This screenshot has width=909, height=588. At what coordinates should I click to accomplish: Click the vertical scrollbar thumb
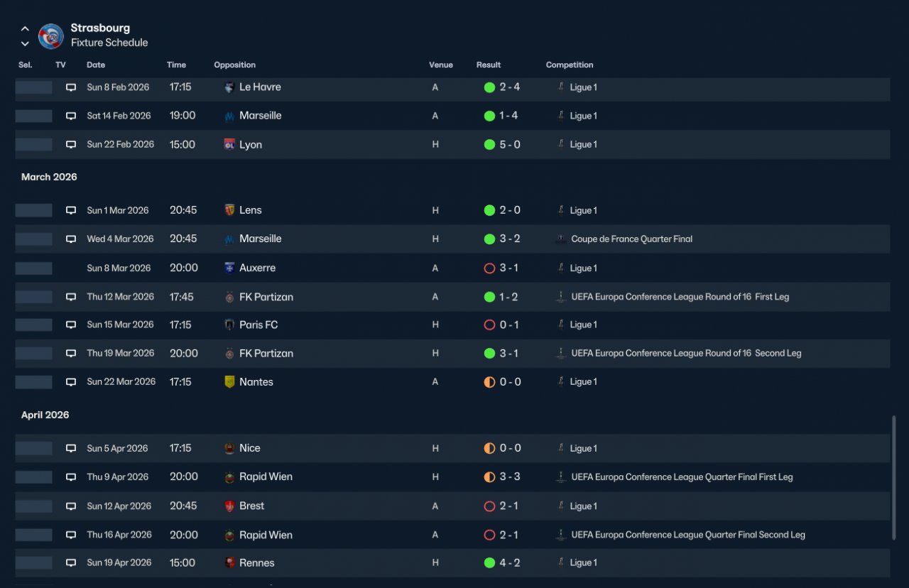pos(893,479)
